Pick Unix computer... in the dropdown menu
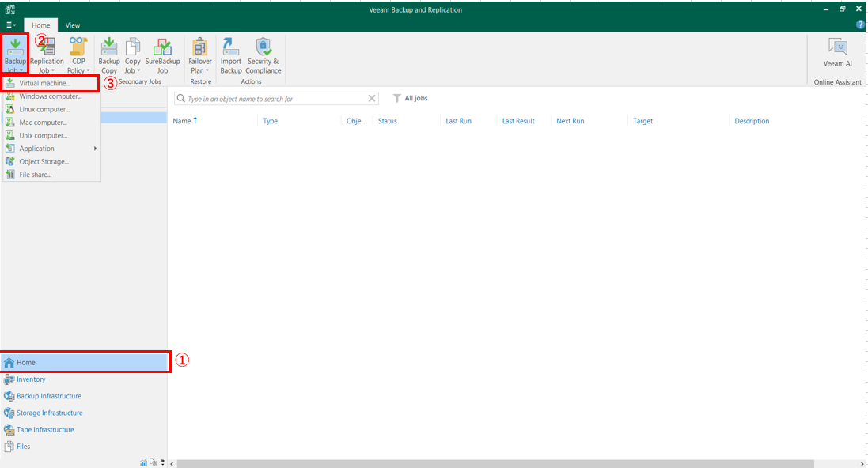Viewport: 868px width, 468px height. (51, 135)
